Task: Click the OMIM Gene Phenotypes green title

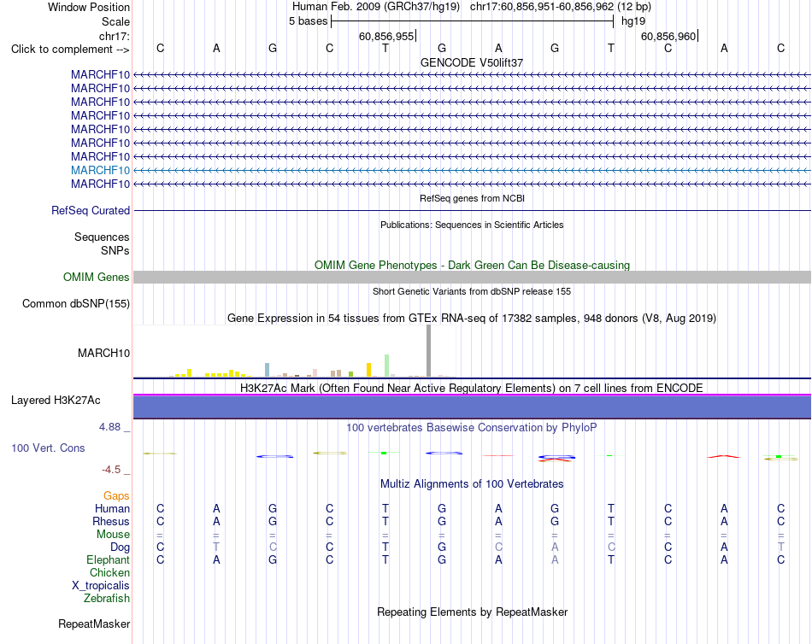Action: (x=472, y=265)
